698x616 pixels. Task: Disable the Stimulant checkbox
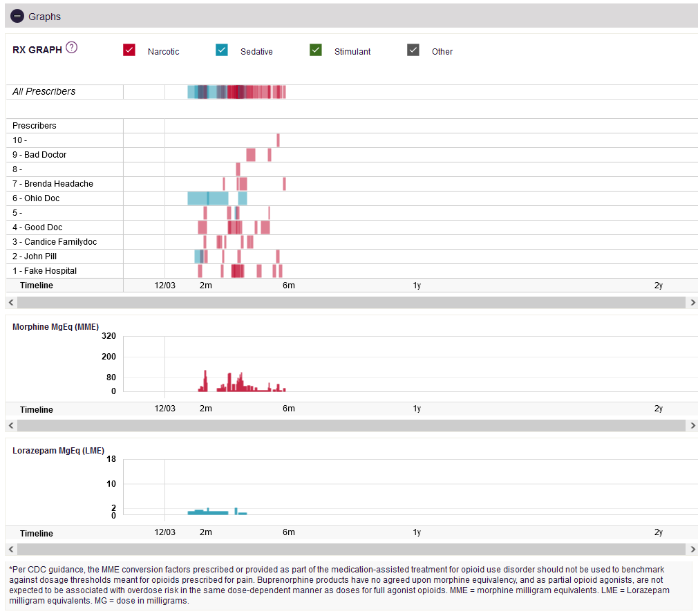point(316,50)
